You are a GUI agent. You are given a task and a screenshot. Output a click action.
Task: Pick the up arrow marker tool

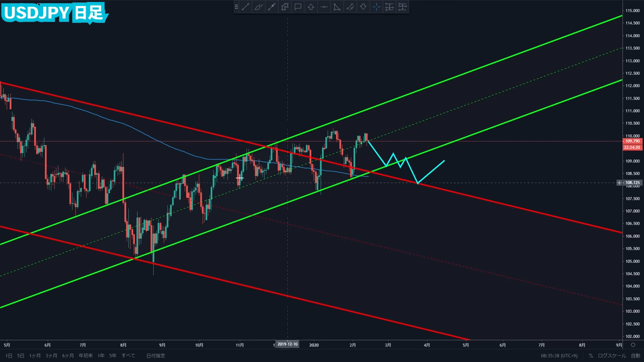(311, 7)
